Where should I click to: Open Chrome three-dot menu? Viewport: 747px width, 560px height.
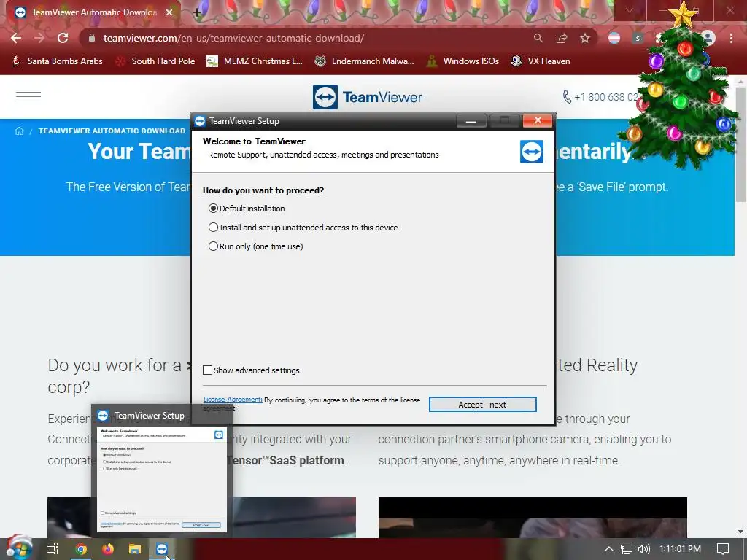(731, 38)
